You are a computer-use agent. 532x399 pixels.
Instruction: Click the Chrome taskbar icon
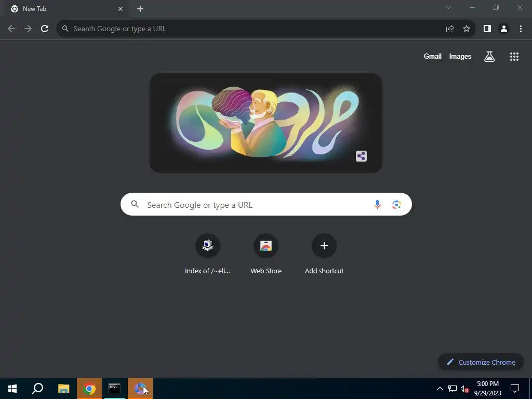pos(89,389)
